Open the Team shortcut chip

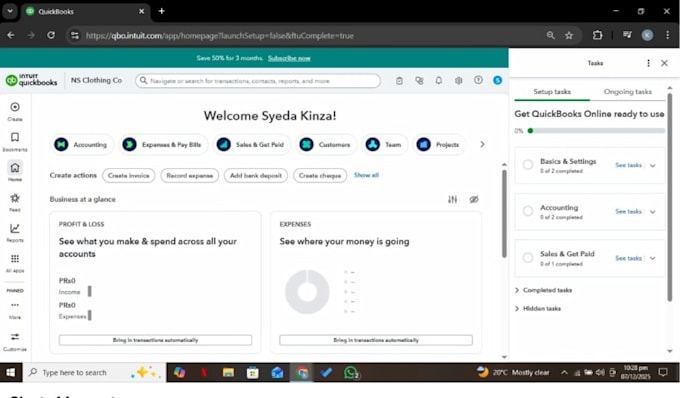pyautogui.click(x=384, y=144)
